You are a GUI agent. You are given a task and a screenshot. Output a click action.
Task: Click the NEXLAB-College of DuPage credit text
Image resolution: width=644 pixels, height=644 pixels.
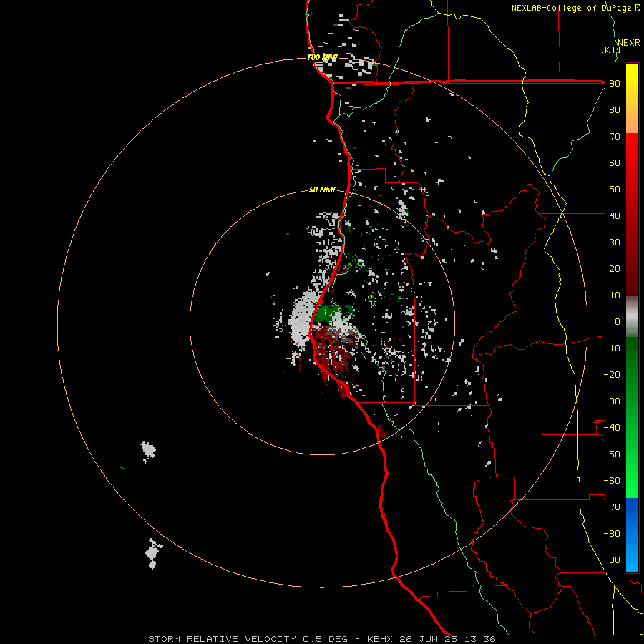[576, 8]
